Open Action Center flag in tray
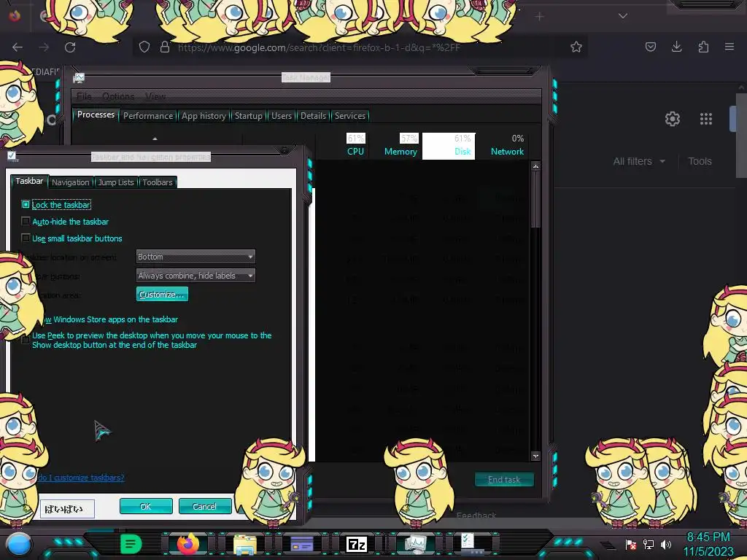The width and height of the screenshot is (747, 560). (x=631, y=544)
